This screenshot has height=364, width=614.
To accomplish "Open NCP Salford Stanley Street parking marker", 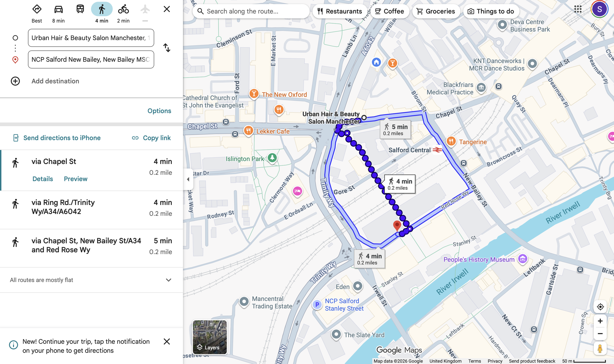I will point(317,305).
